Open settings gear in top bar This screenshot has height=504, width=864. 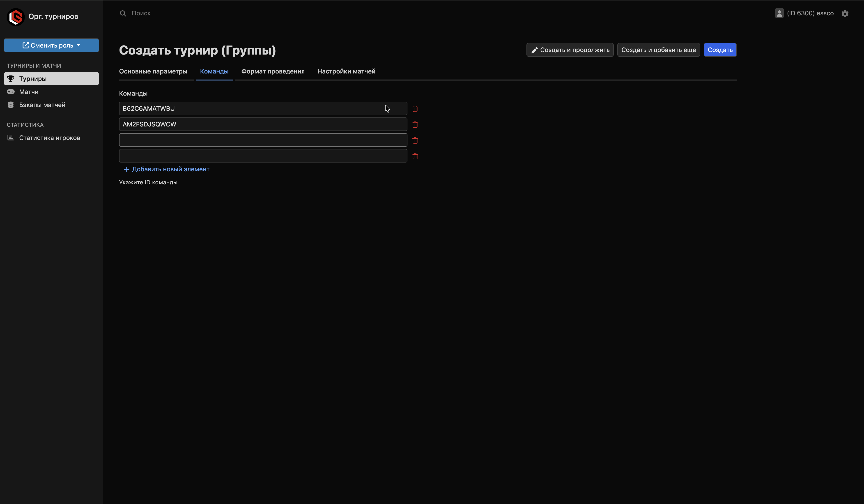845,13
